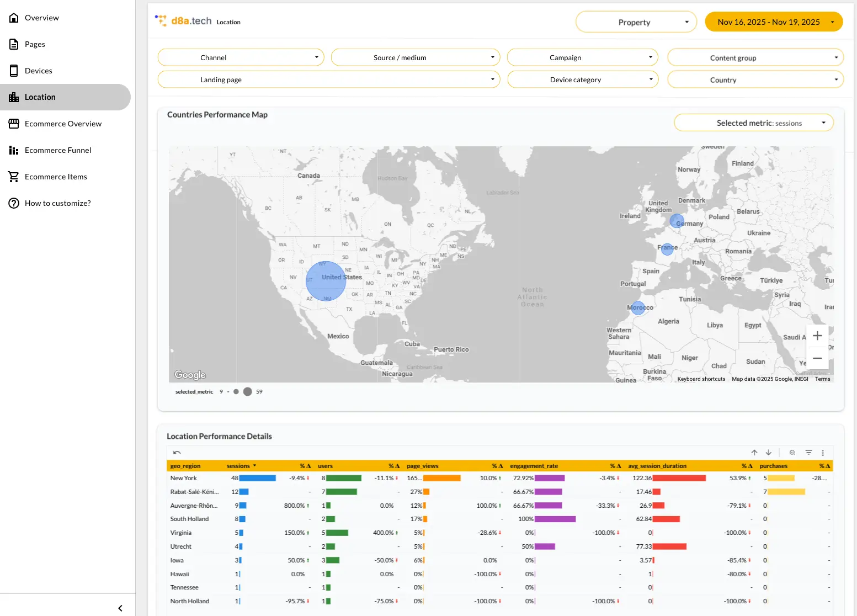
Task: Zoom in on the map
Action: (x=817, y=336)
